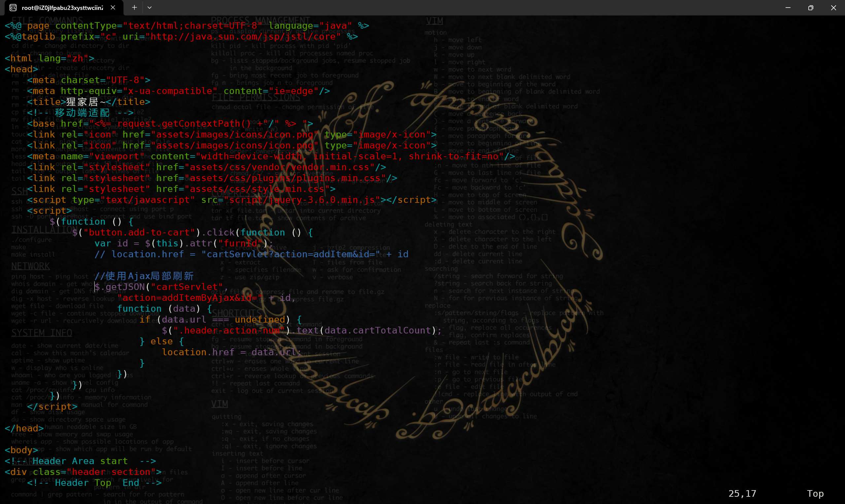Close the root@iZ0jlfpabu23 terminal tab
Screen dimensions: 845x504
point(113,8)
